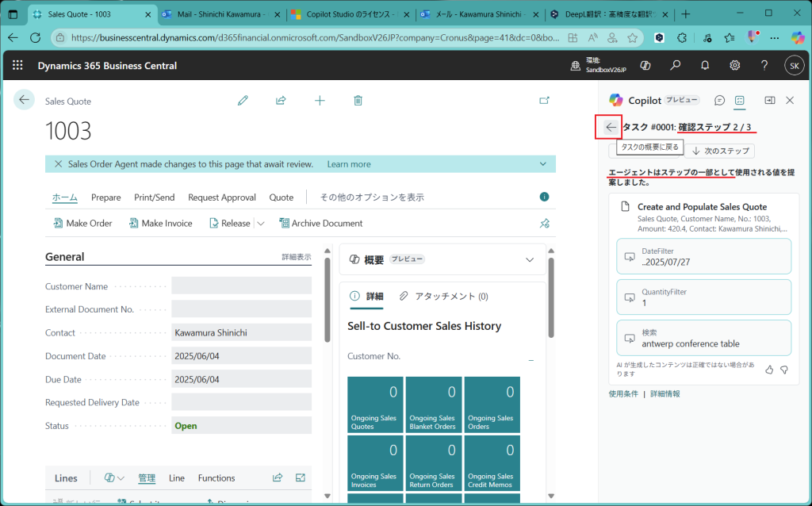The image size is (812, 506).
Task: Click the share icon beside the edit pencil
Action: pos(281,101)
